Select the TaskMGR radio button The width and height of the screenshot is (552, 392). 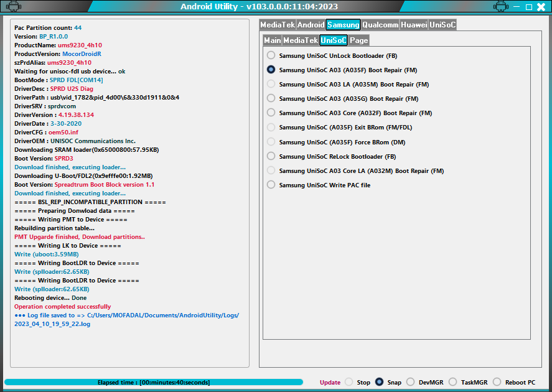453,382
